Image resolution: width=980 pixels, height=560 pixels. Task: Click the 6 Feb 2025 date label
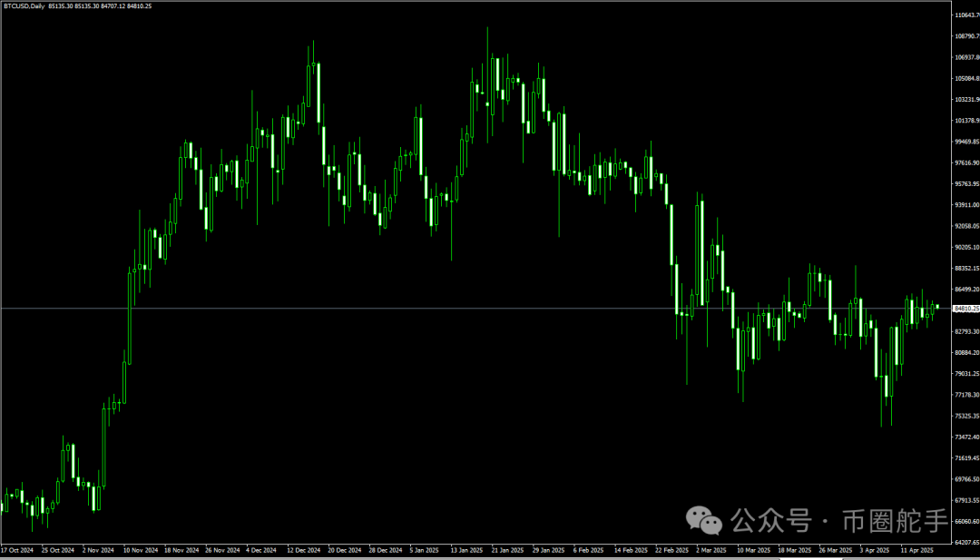pyautogui.click(x=588, y=551)
